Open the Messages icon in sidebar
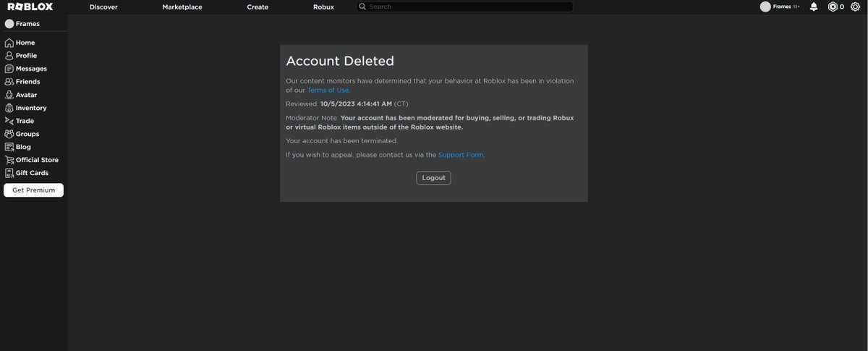 click(9, 69)
